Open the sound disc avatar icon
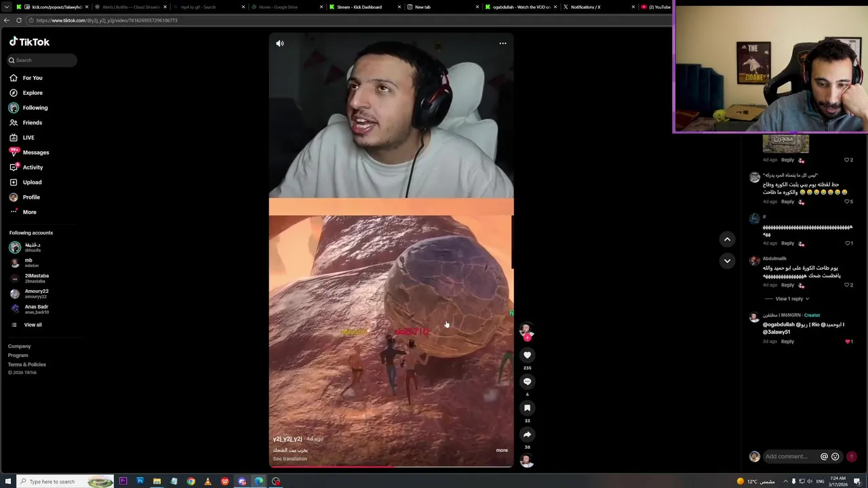This screenshot has height=488, width=868. (527, 461)
